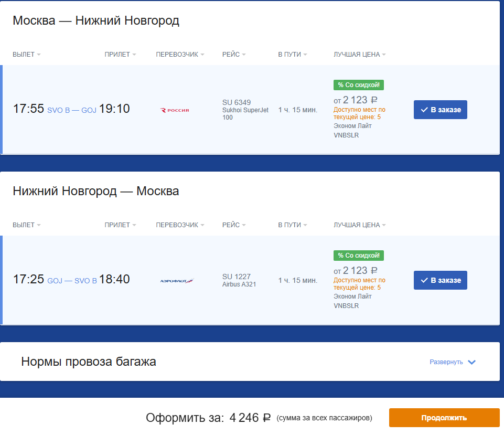Sort outbound flights by В ПУТИ duration
The width and height of the screenshot is (504, 435).
(293, 55)
